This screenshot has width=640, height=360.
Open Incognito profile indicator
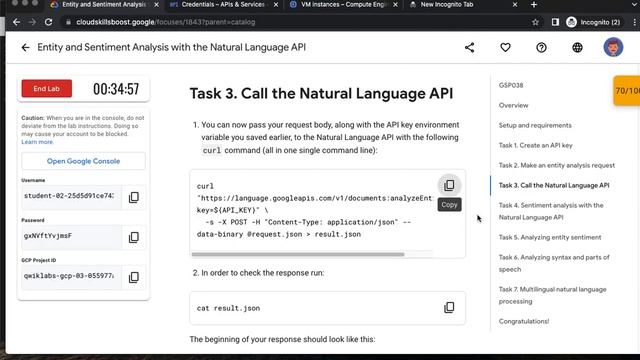coord(593,22)
